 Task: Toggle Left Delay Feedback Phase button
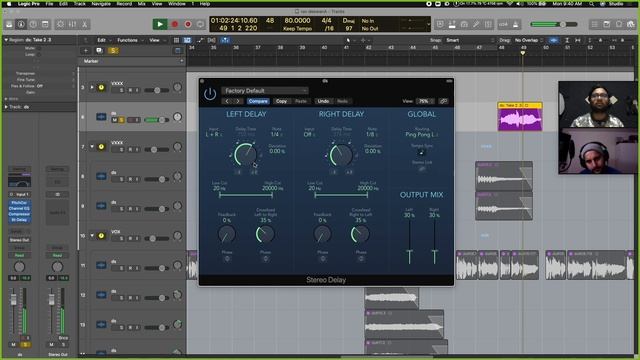(227, 258)
